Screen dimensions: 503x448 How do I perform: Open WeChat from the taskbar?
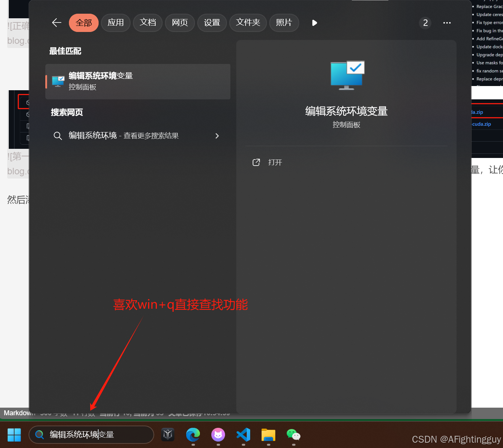(293, 435)
